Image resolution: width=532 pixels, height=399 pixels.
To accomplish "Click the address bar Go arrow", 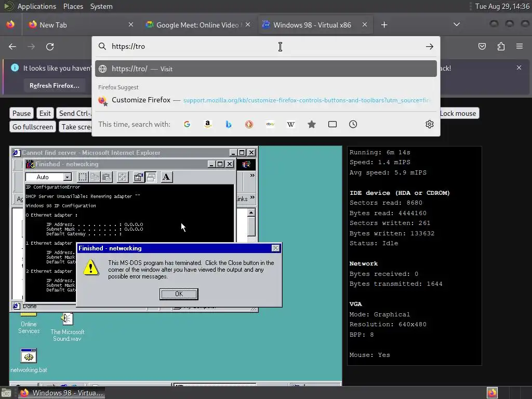I will coord(430,46).
